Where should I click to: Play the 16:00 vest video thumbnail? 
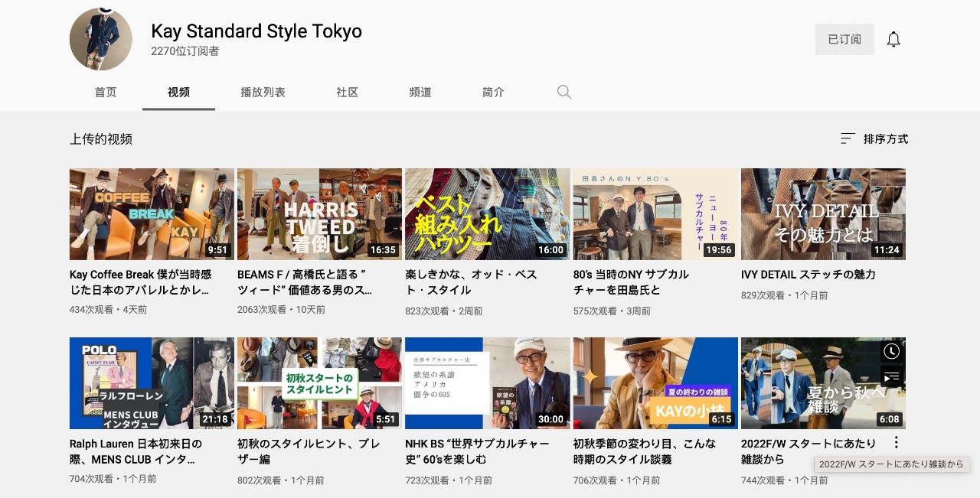pyautogui.click(x=487, y=214)
